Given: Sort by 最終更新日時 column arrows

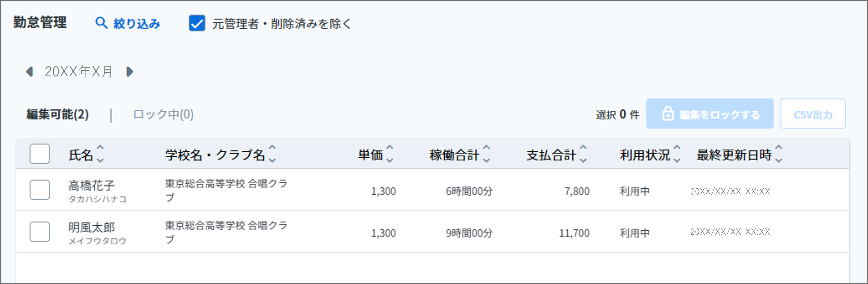Looking at the screenshot, I should [779, 154].
